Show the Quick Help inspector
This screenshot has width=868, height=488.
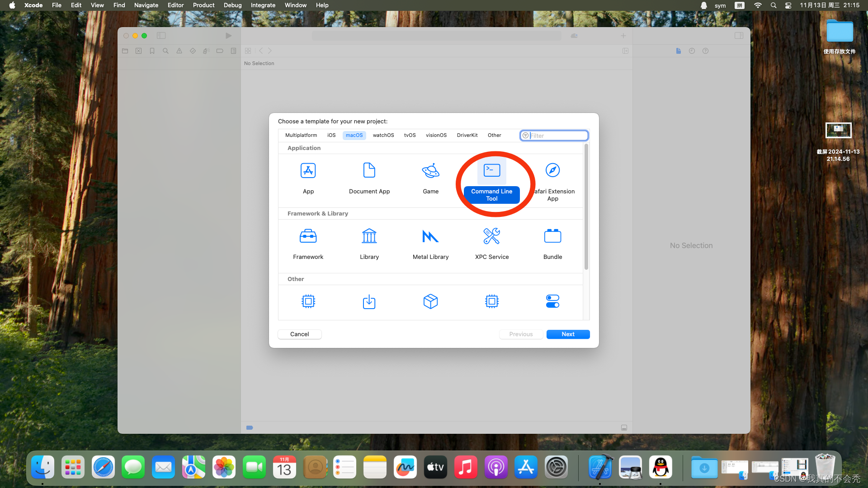[705, 51]
